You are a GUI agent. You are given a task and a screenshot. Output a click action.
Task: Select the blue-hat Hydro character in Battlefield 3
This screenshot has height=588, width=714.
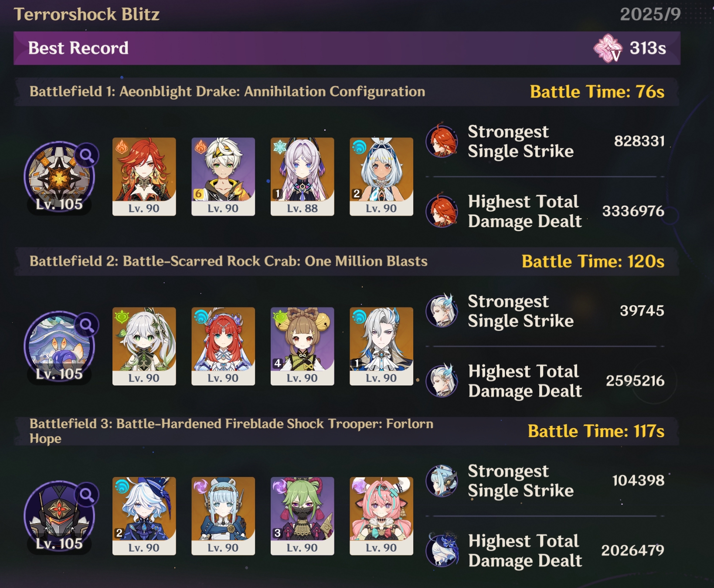click(144, 516)
